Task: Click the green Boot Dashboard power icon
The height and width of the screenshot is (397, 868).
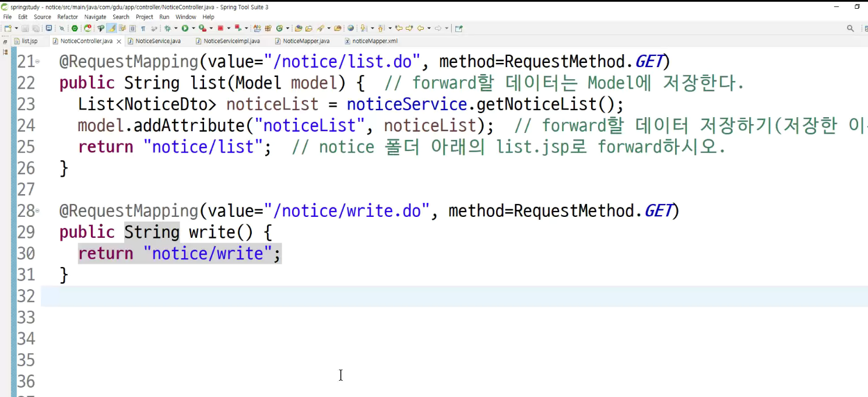Action: coord(75,28)
